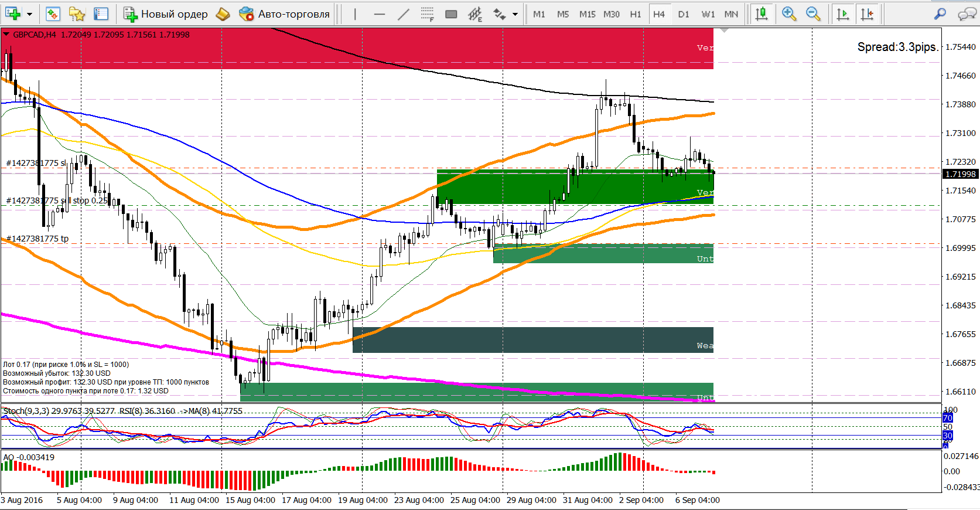Open a Новый ордер order ticket
The height and width of the screenshot is (510, 980).
point(166,13)
